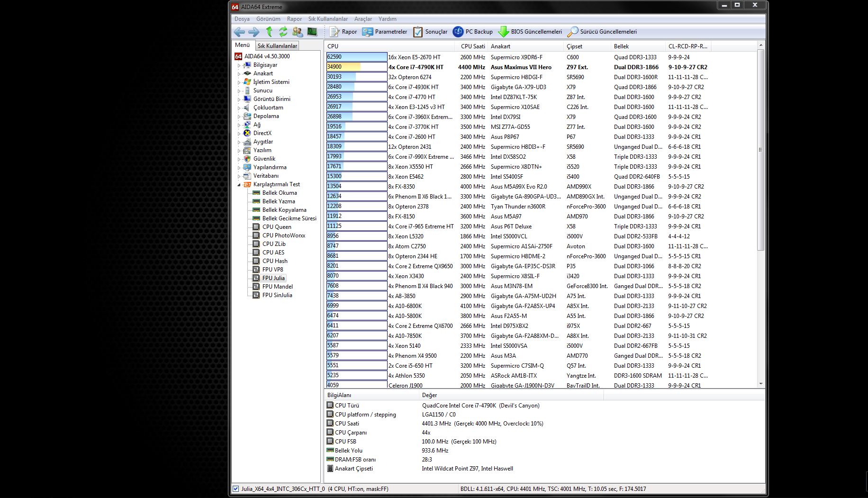Select CPU Hash benchmark
The width and height of the screenshot is (868, 498).
point(275,261)
